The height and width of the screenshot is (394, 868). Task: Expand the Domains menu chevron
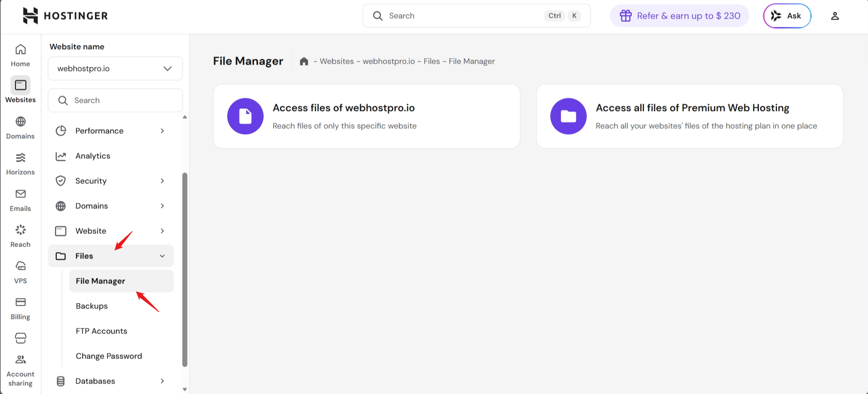coord(162,206)
